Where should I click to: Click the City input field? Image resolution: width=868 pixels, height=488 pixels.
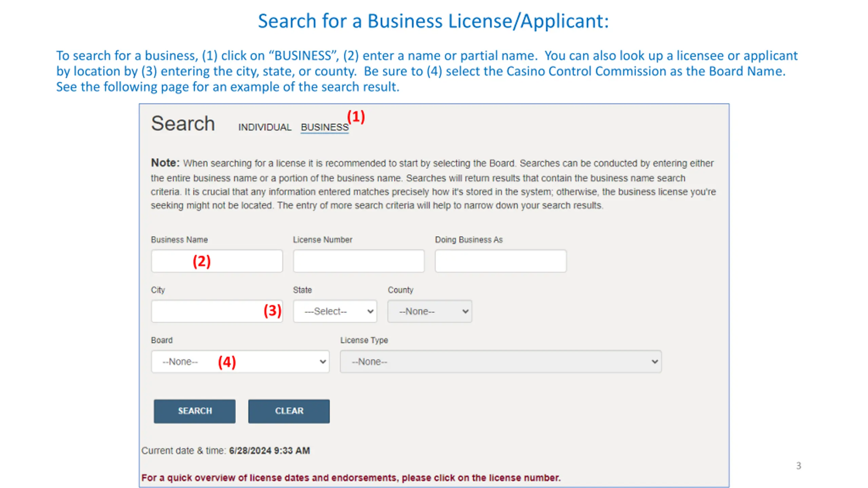coord(217,311)
